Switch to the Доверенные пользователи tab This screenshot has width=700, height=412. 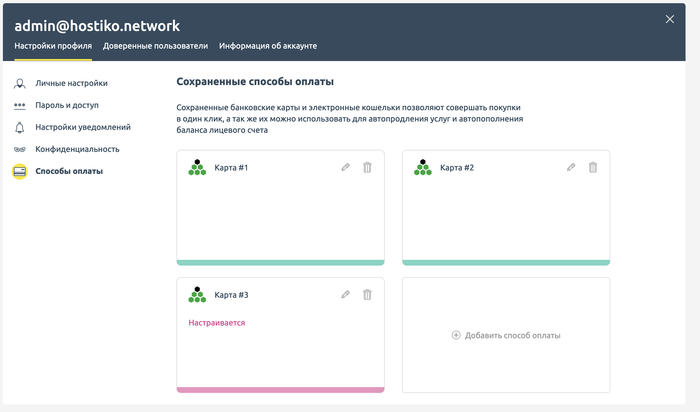pos(155,46)
